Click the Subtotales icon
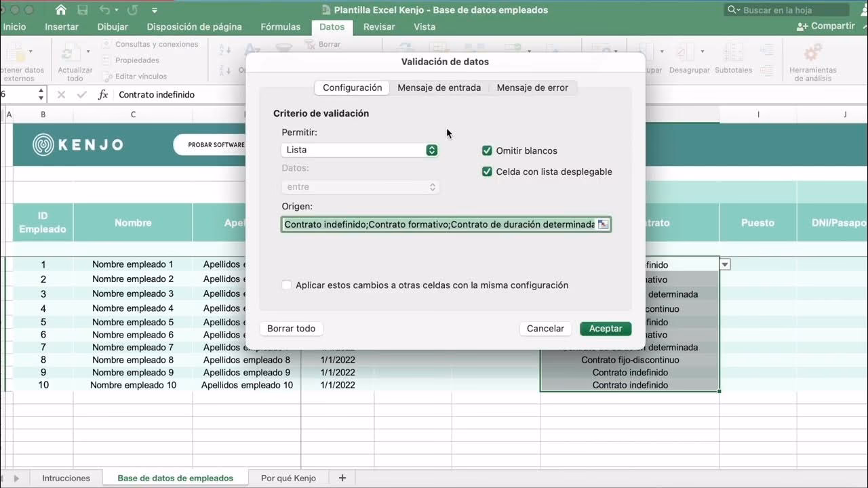Viewport: 868px width, 488px height. [x=733, y=52]
